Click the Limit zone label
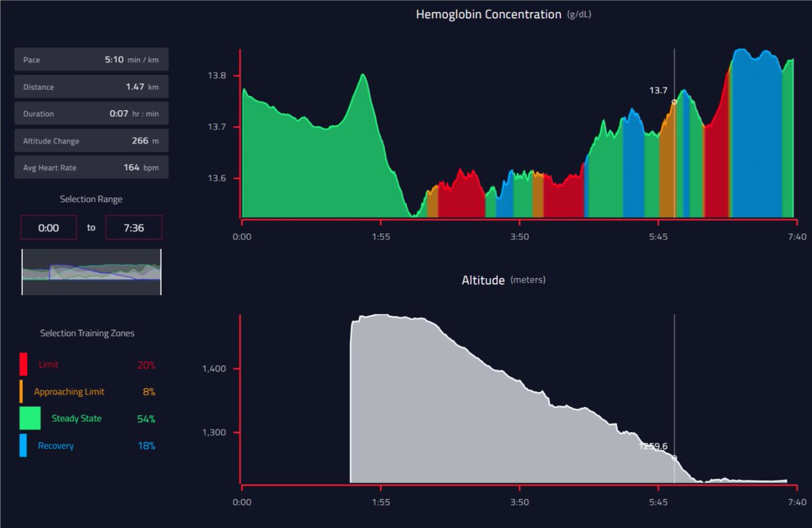 [49, 364]
